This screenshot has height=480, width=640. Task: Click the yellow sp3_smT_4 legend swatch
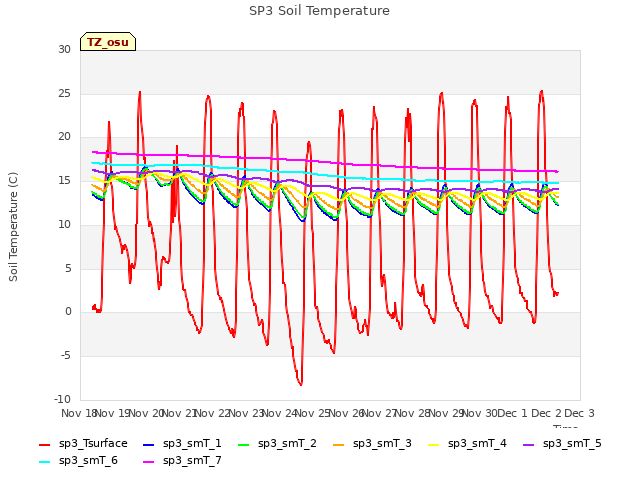[433, 444]
